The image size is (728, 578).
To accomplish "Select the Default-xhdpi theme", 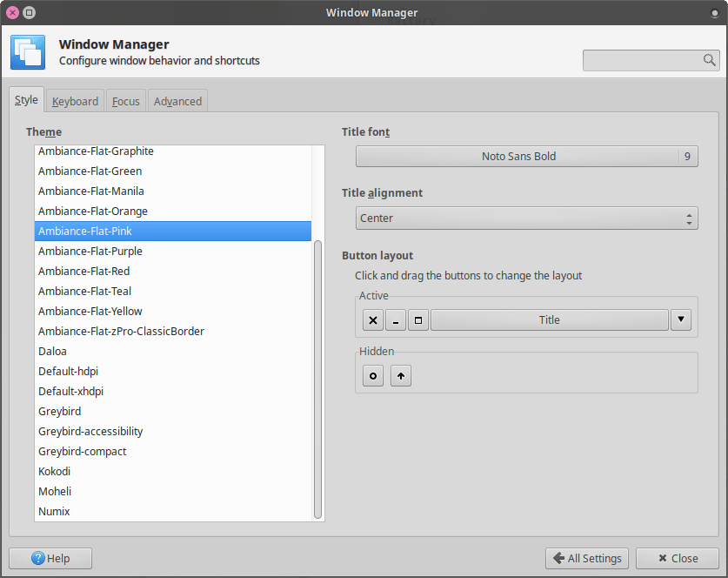I will [173, 391].
